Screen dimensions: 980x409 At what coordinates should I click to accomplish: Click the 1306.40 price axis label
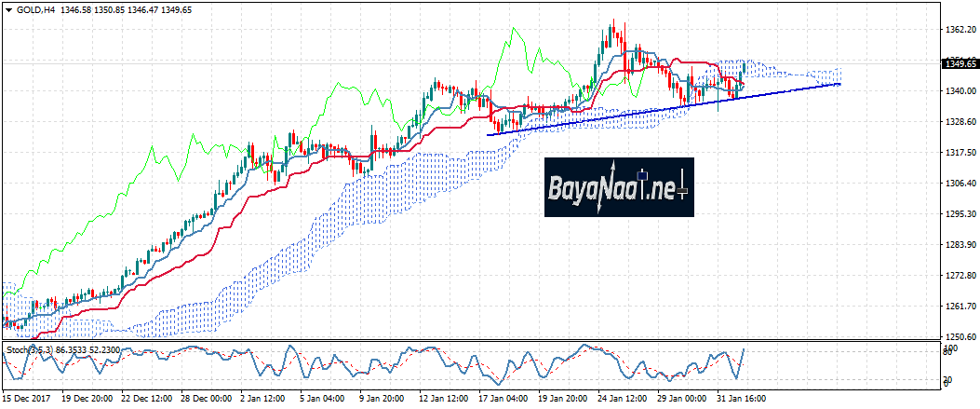[960, 184]
